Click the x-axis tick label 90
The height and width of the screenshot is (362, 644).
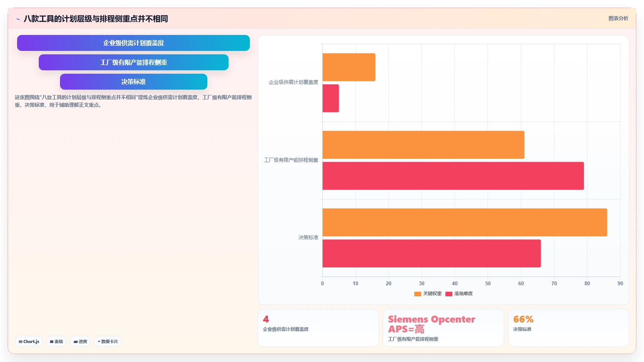point(620,283)
